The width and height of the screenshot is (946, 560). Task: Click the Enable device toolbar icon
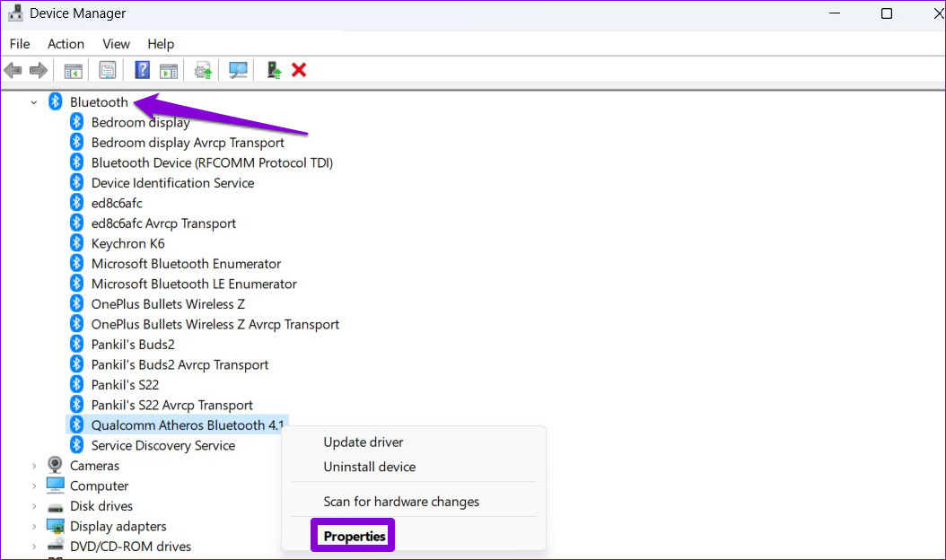[x=274, y=70]
